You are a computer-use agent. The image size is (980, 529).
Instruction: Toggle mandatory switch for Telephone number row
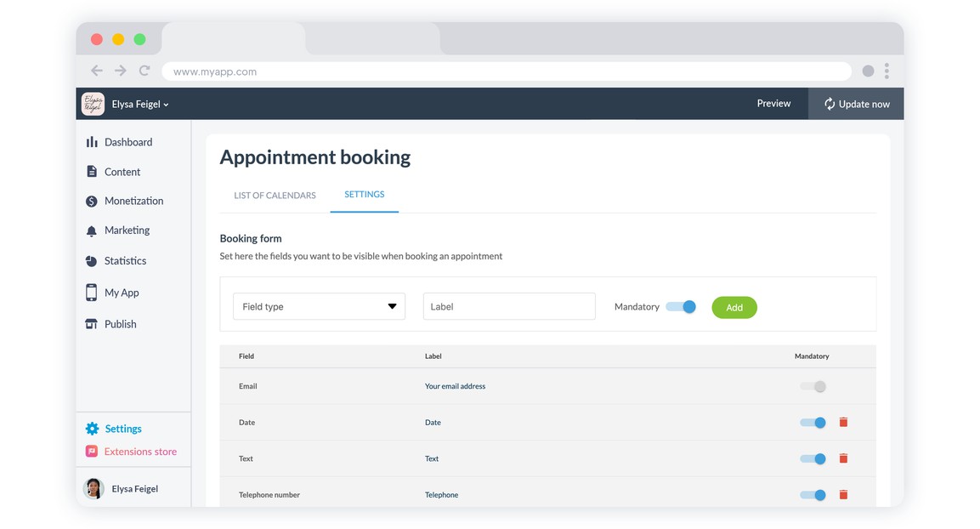click(x=813, y=495)
